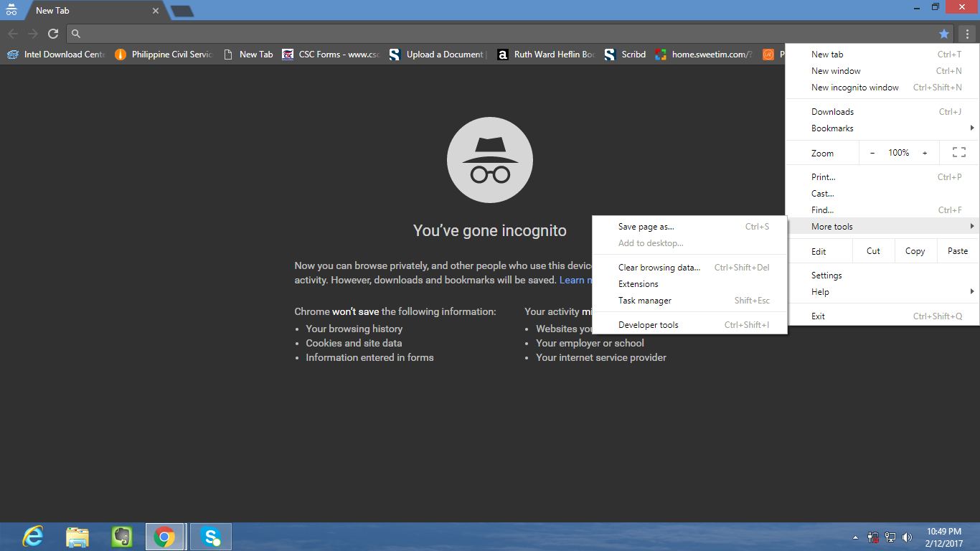Screen dimensions: 980x551
Task: Open the Scribd bookmark
Action: (625, 55)
